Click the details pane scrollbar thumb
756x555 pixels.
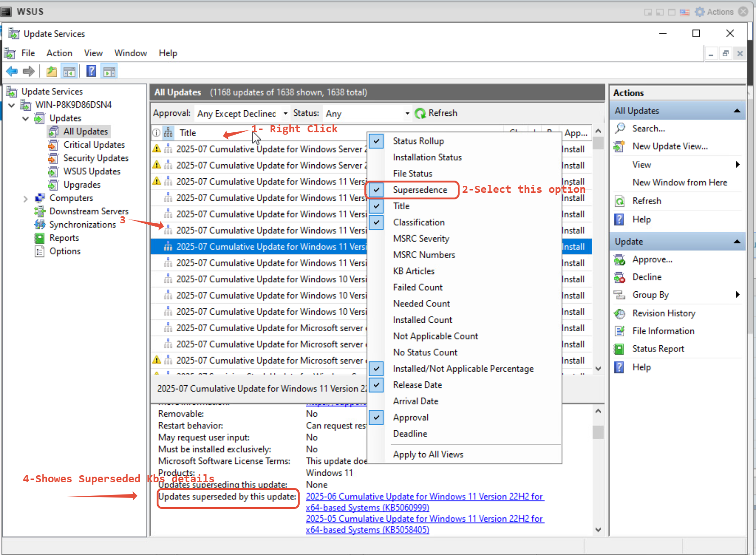click(x=598, y=432)
